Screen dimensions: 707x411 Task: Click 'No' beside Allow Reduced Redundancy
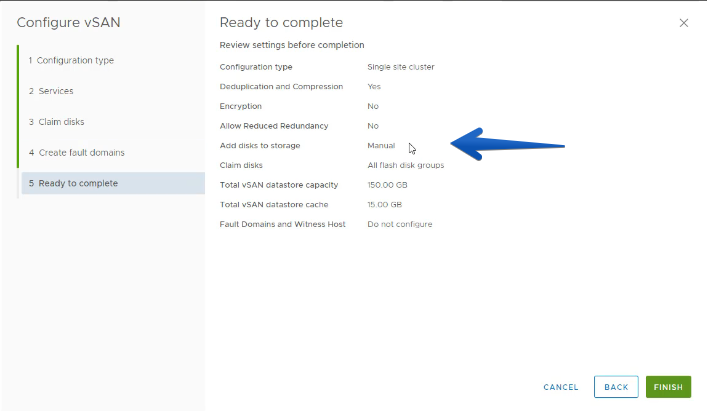point(373,126)
